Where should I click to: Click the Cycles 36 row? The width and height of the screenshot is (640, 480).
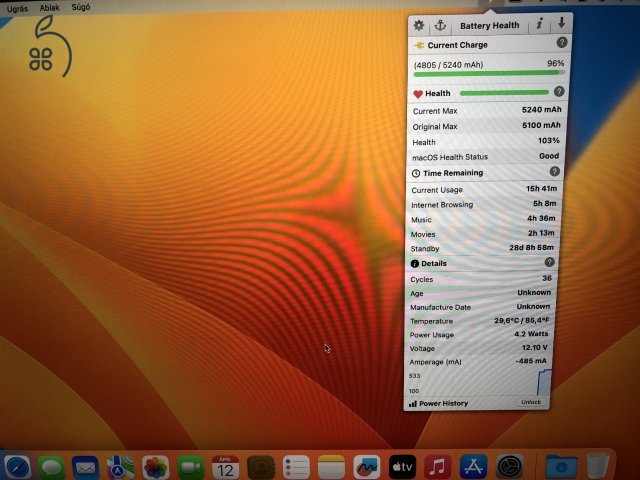[481, 279]
